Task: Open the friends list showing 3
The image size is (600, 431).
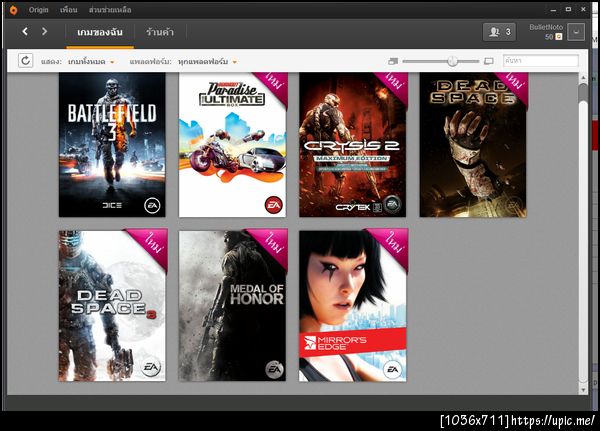Action: coord(499,32)
